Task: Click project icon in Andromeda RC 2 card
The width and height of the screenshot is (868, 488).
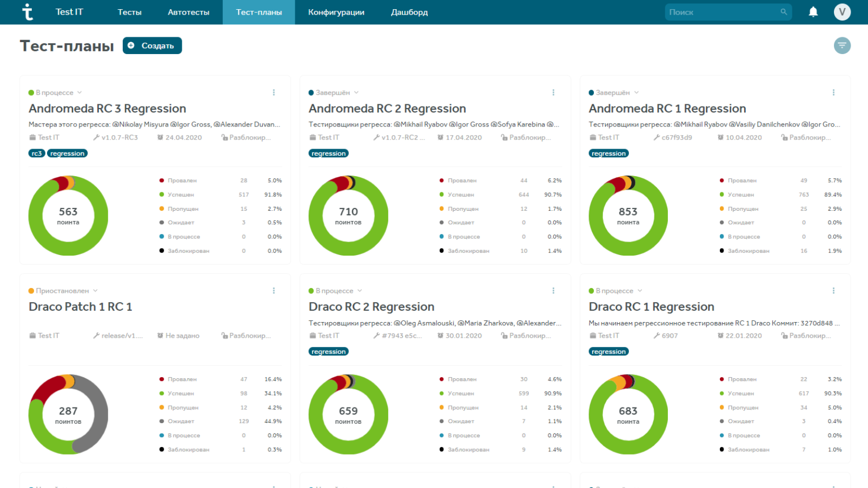Action: [x=313, y=137]
